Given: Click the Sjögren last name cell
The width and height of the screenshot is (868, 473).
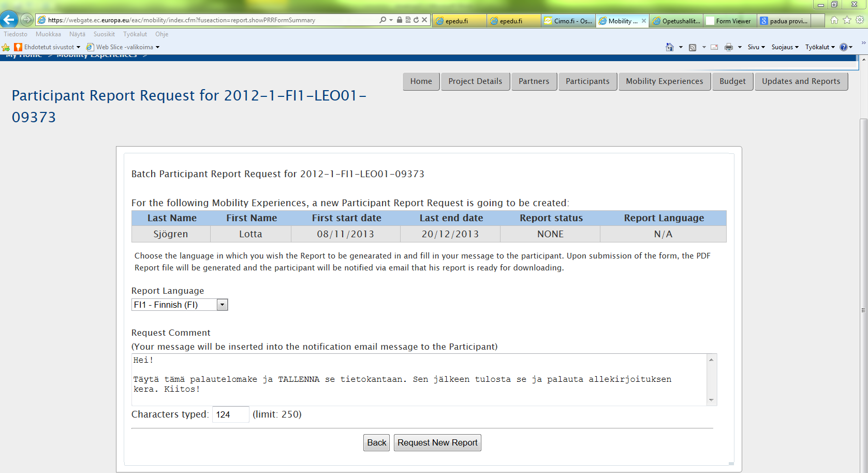Looking at the screenshot, I should (x=171, y=234).
